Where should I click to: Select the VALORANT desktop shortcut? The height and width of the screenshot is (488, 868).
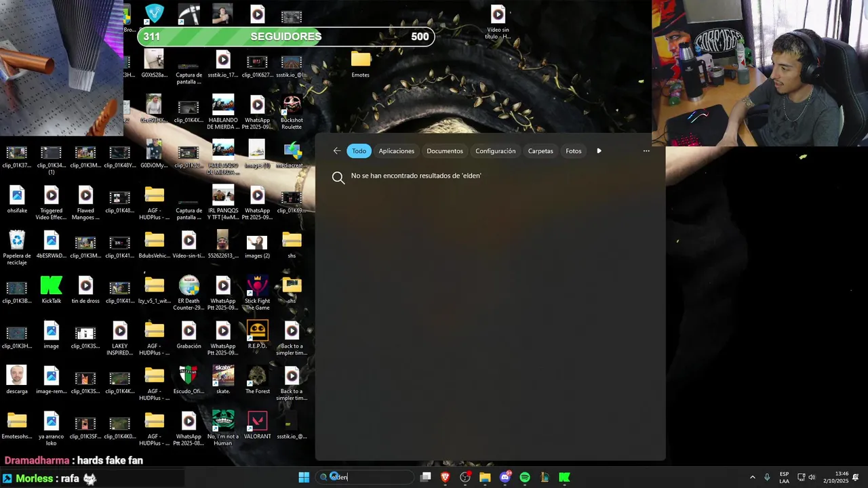(257, 425)
